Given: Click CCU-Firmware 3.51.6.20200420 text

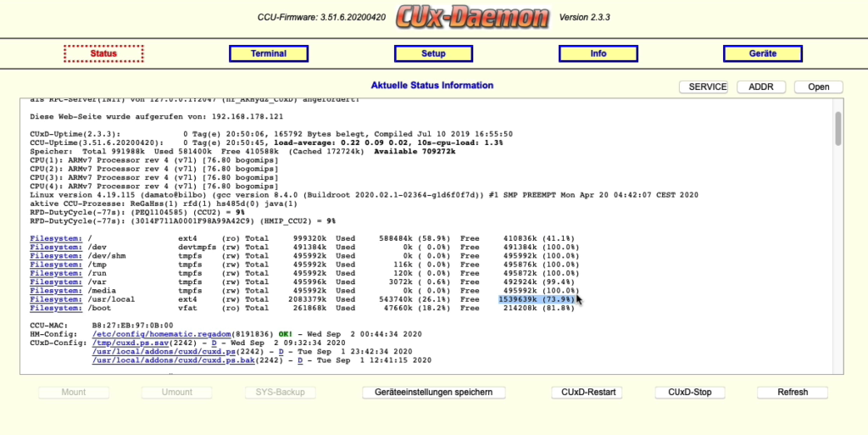Looking at the screenshot, I should (321, 18).
